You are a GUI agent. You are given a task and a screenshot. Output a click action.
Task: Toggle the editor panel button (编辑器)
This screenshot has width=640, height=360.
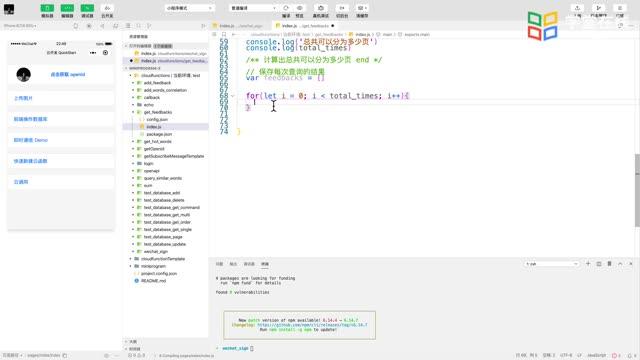click(x=67, y=8)
